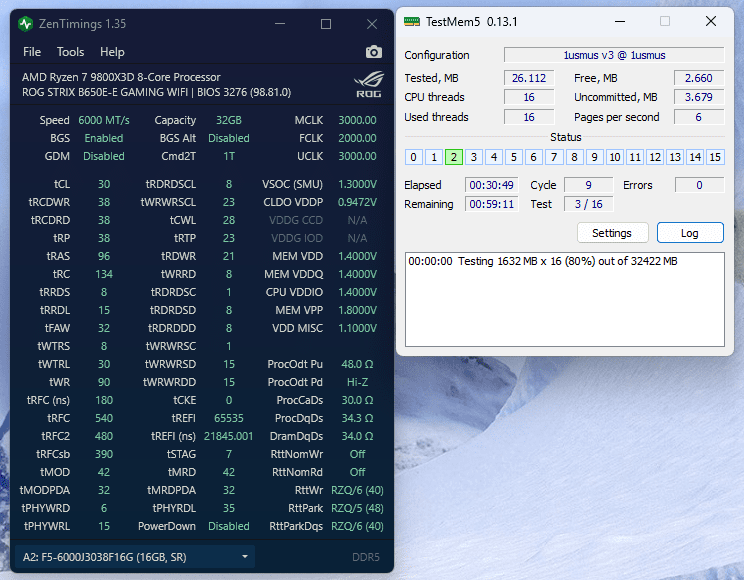This screenshot has width=744, height=580.
Task: Click the VDD MISC value 1.1000V
Action: click(x=357, y=328)
